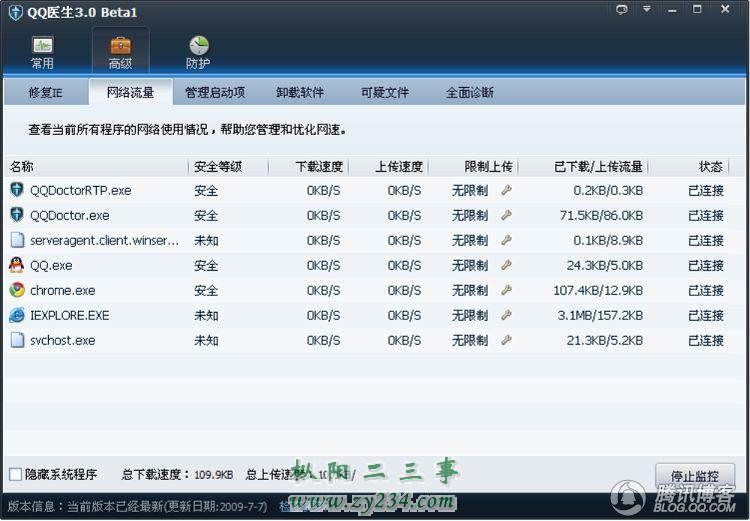Click 未知 security level for svchost.exe
The height and width of the screenshot is (521, 750).
pyautogui.click(x=206, y=340)
